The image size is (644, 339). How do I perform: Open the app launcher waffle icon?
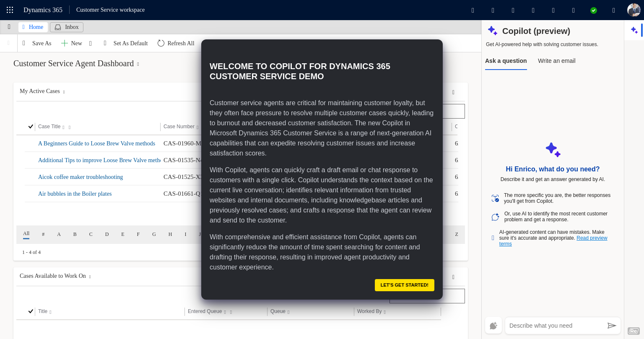pos(10,10)
